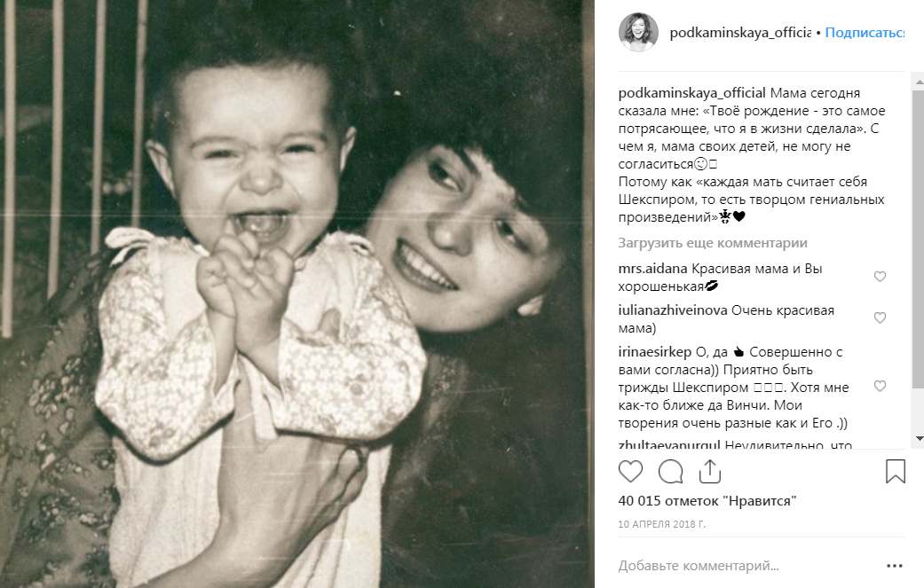Screen dimensions: 924x588
Task: Share the post via the share icon
Action: coord(710,472)
